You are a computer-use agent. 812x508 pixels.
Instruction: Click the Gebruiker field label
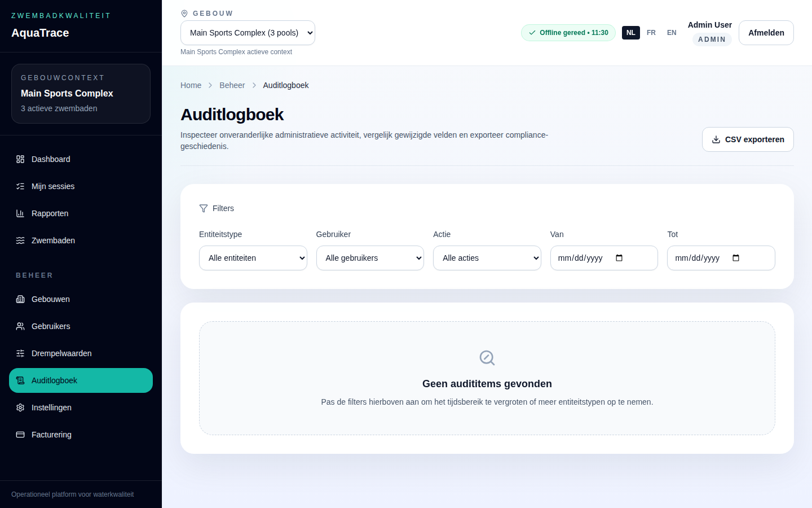coord(333,234)
